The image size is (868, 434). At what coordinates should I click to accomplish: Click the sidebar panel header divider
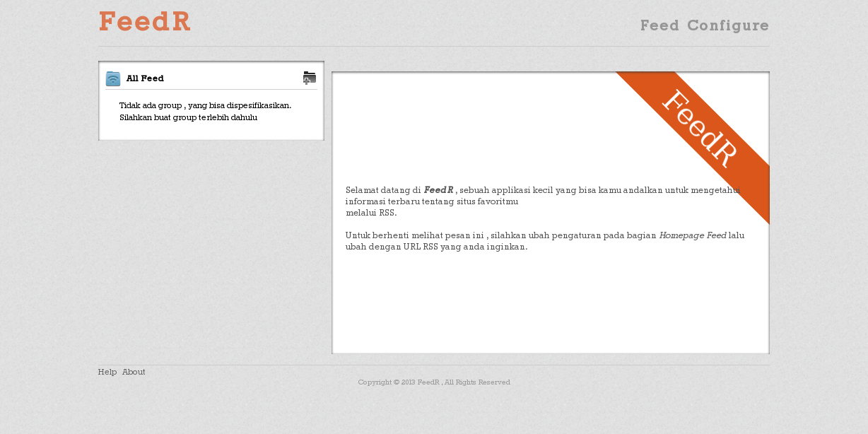pyautogui.click(x=211, y=91)
